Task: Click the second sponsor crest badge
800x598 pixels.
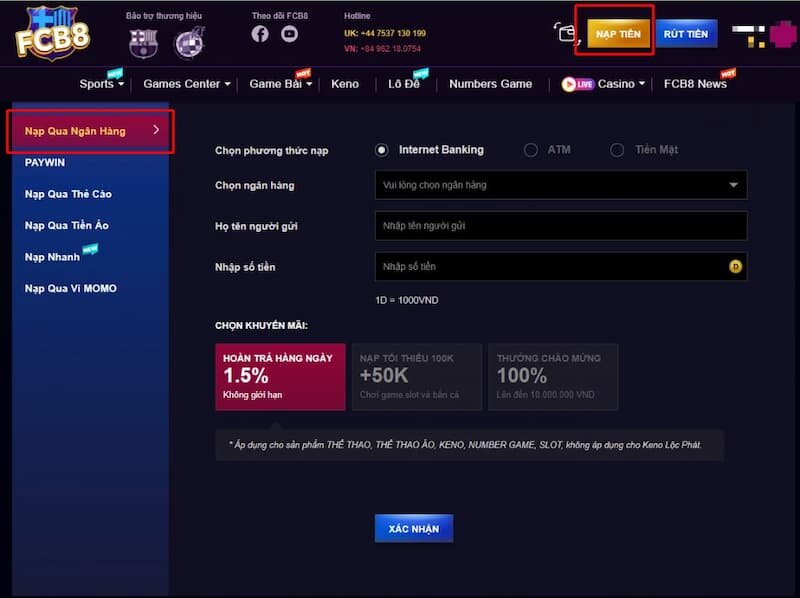Action: pos(188,43)
